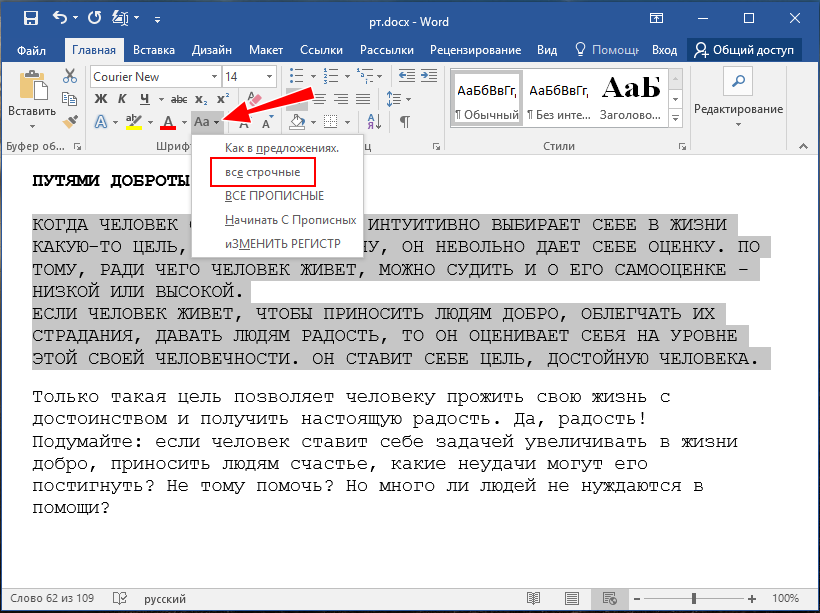
Task: Open the Макет tab
Action: tap(266, 50)
